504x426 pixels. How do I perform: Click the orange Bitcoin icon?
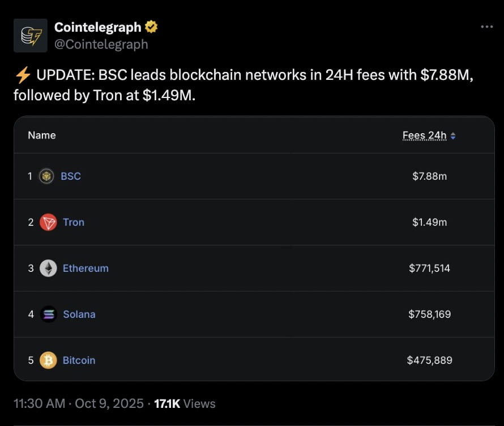[x=48, y=360]
